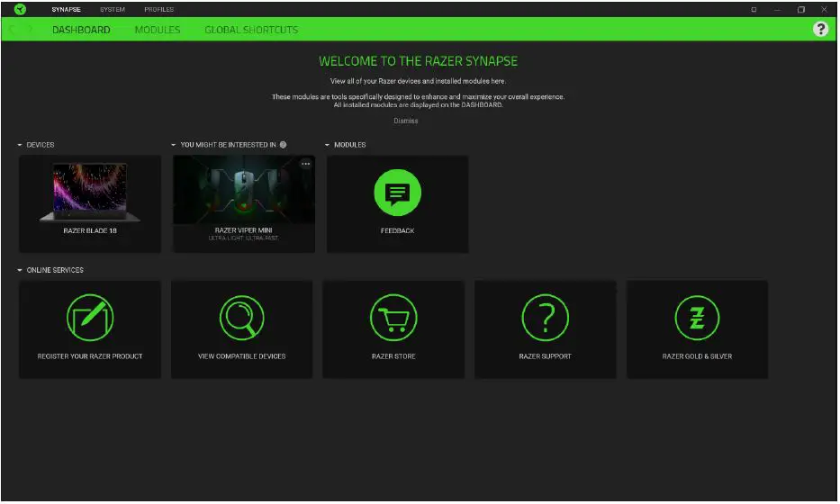The width and height of the screenshot is (840, 504).
Task: Click the Razer Blade 18 label
Action: pyautogui.click(x=90, y=230)
